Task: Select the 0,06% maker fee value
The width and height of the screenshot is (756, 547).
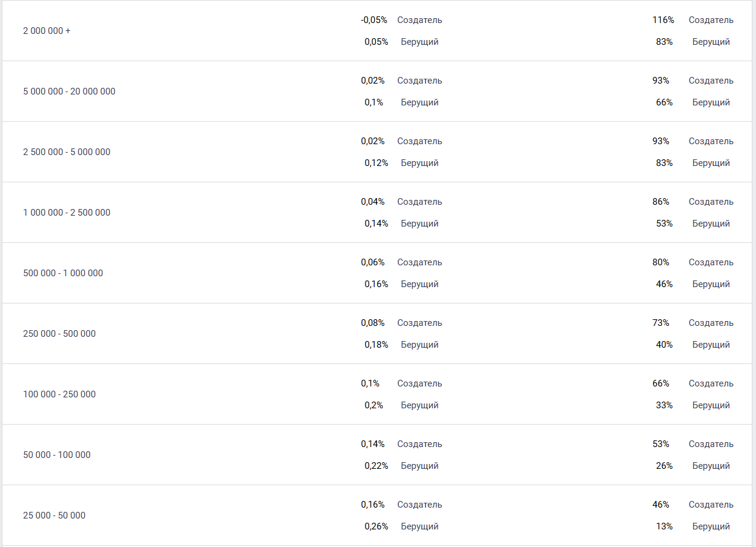Action: click(372, 262)
